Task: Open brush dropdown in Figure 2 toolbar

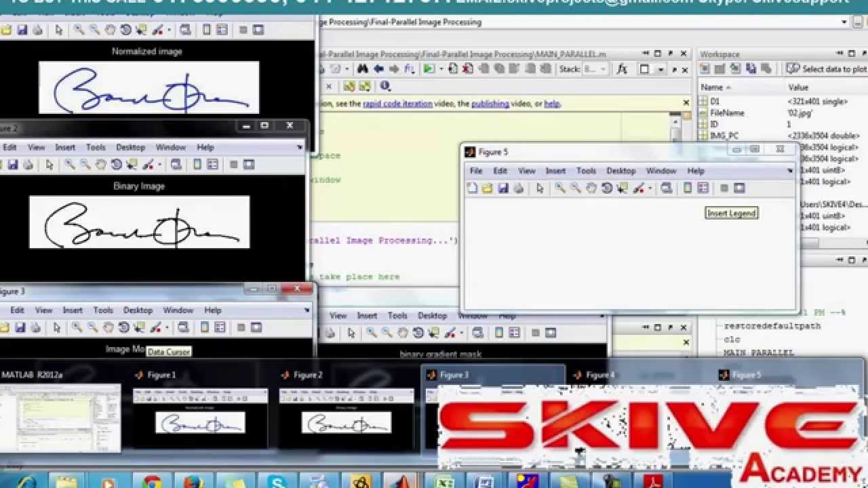Action: (x=159, y=165)
